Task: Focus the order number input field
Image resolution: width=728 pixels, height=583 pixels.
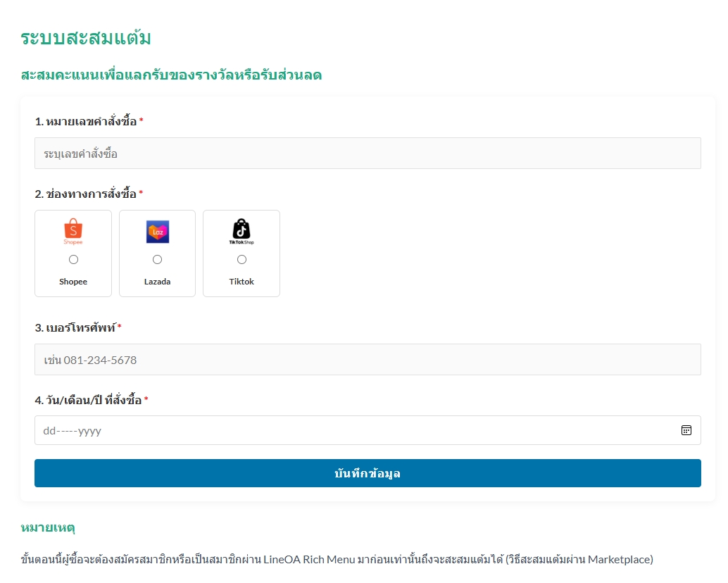Action: click(368, 153)
